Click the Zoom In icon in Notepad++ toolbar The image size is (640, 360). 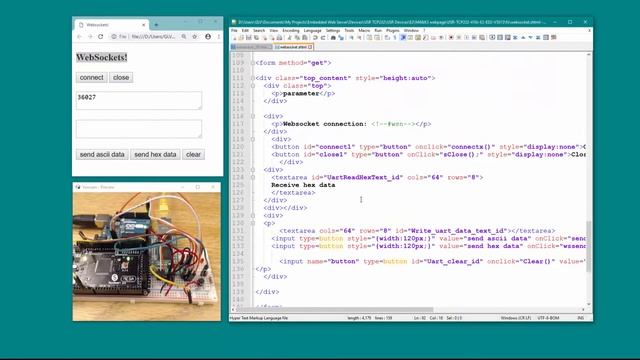(x=351, y=38)
